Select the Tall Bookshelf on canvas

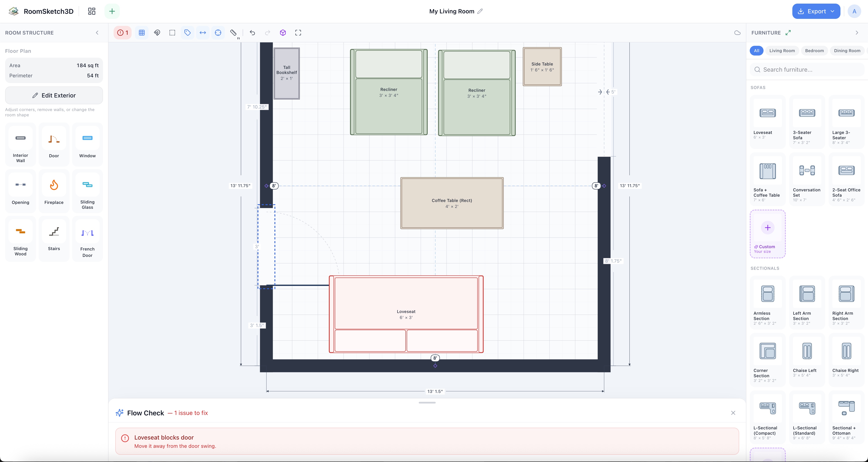click(287, 74)
